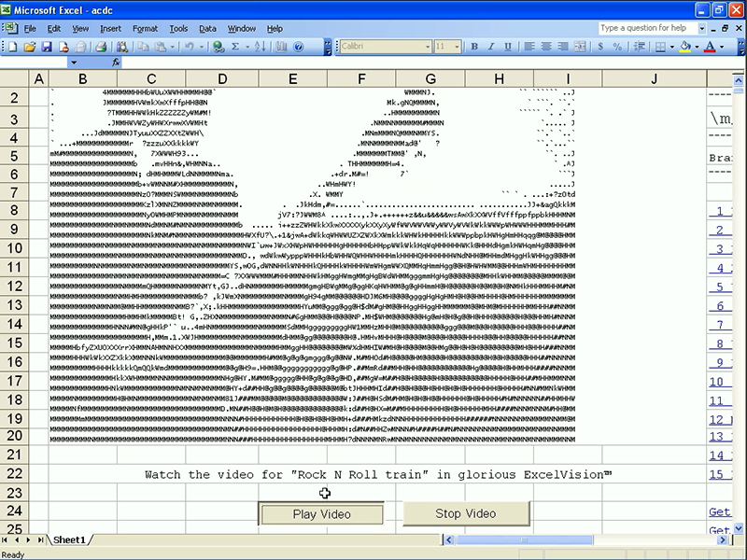Select the AutoSum tool
The width and height of the screenshot is (747, 560).
235,47
